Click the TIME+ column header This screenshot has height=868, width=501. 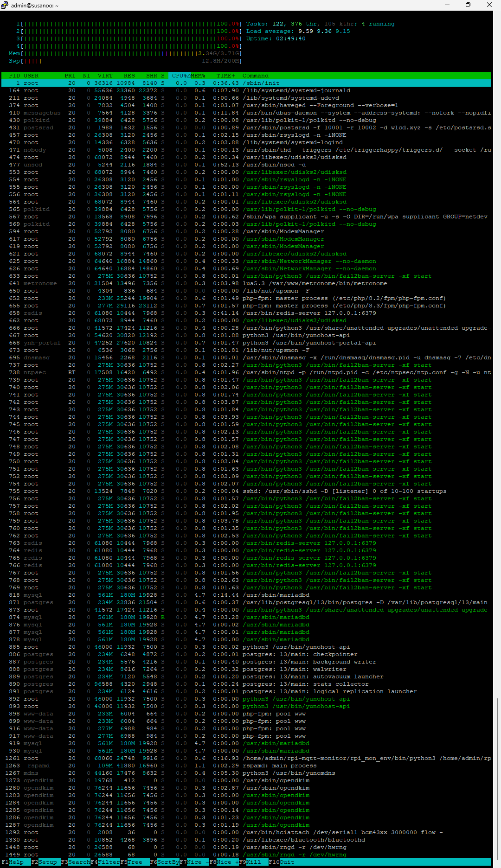(226, 76)
